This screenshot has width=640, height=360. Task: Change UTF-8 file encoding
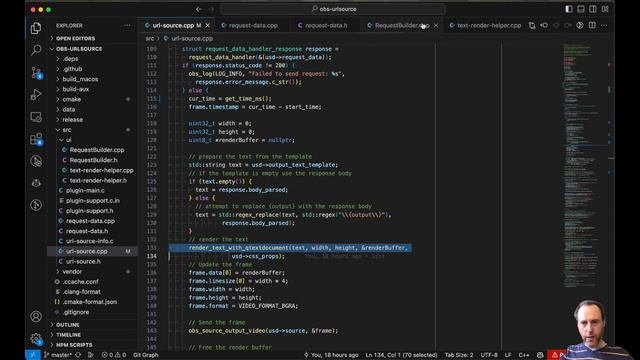tap(489, 355)
